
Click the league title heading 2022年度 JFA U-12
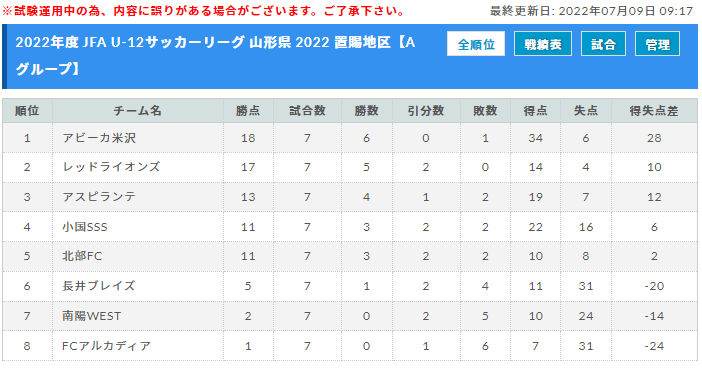[x=215, y=56]
